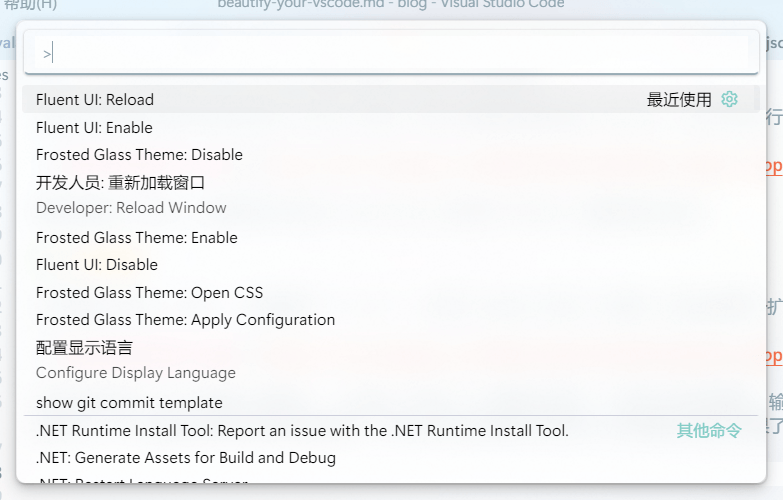Viewport: 783px width, 500px height.
Task: Click the 其他命令 separator label
Action: click(709, 431)
